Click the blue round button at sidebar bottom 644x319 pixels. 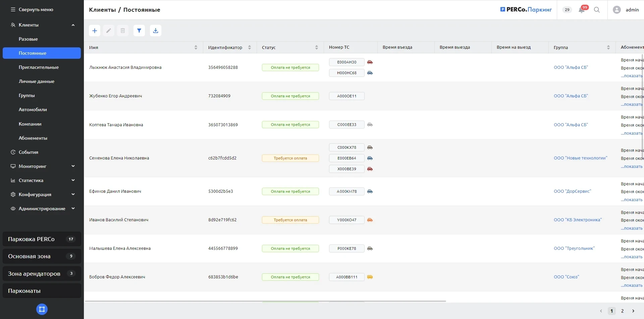point(42,309)
